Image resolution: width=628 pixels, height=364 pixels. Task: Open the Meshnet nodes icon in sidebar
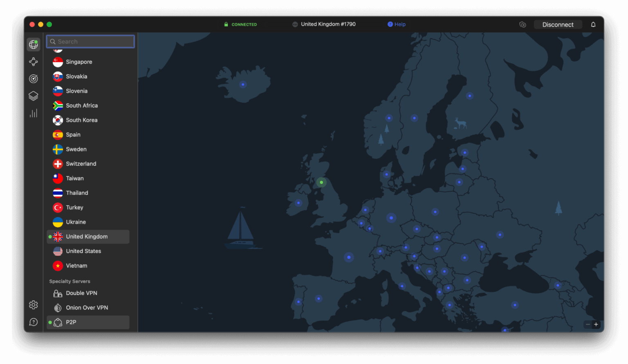[x=34, y=62]
